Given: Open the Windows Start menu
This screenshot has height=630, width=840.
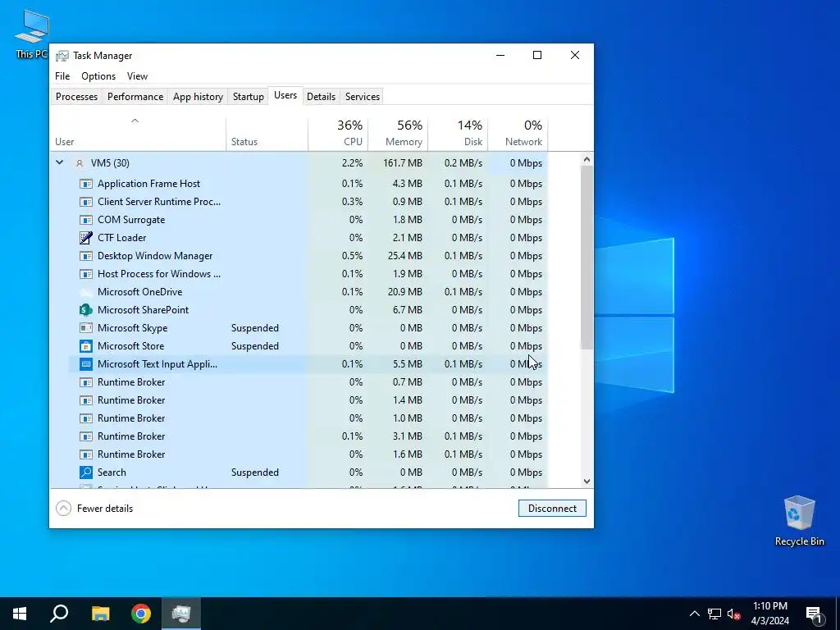Looking at the screenshot, I should 20,614.
